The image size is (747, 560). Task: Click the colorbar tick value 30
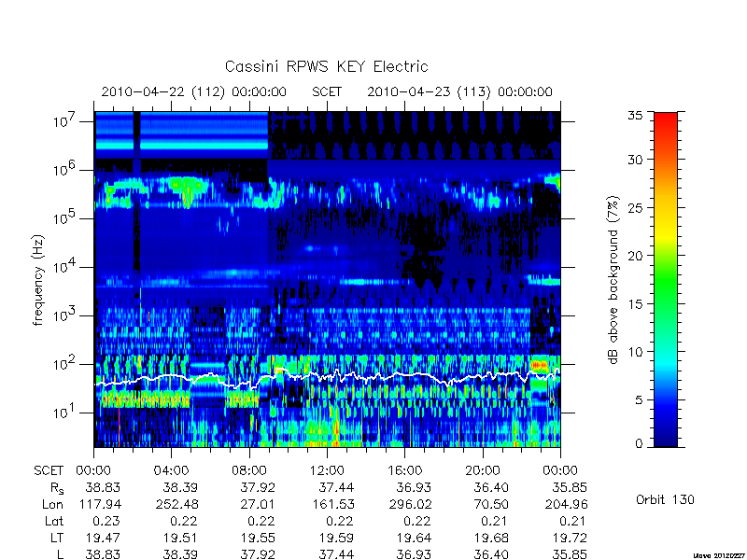[x=635, y=159]
